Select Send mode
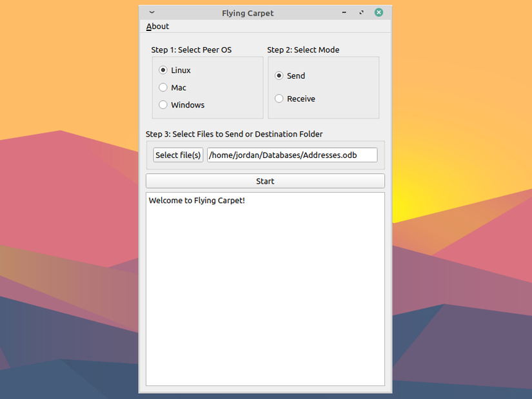 (290, 75)
